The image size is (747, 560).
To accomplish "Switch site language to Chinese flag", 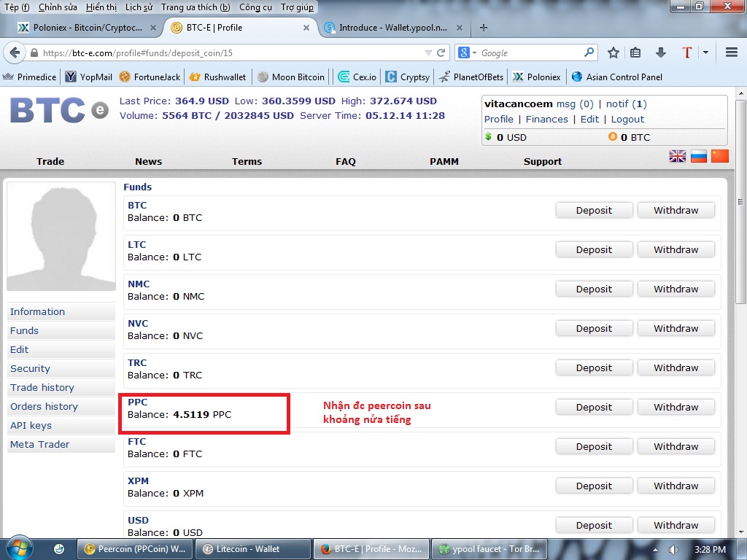I will [719, 156].
